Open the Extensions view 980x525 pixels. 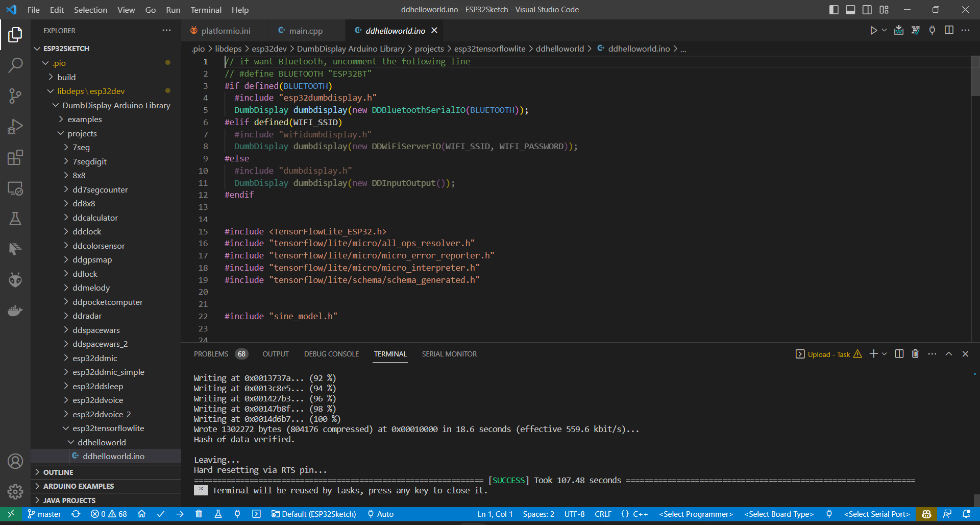coord(15,157)
